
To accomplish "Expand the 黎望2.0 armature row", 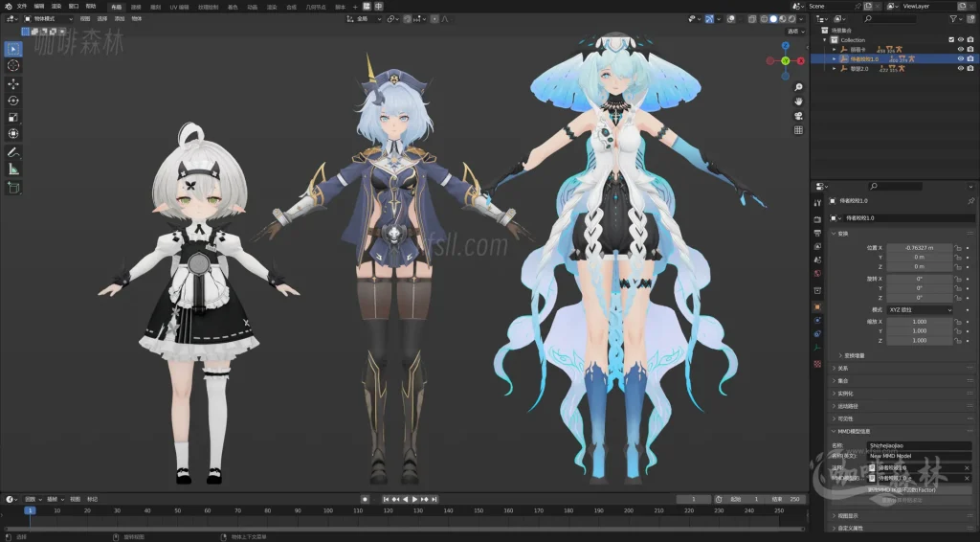I will [x=835, y=68].
